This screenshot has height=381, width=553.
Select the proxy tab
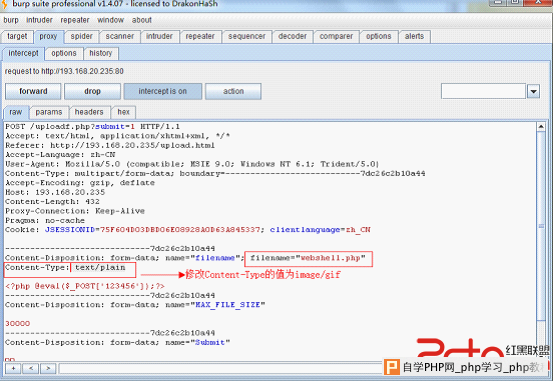(48, 36)
